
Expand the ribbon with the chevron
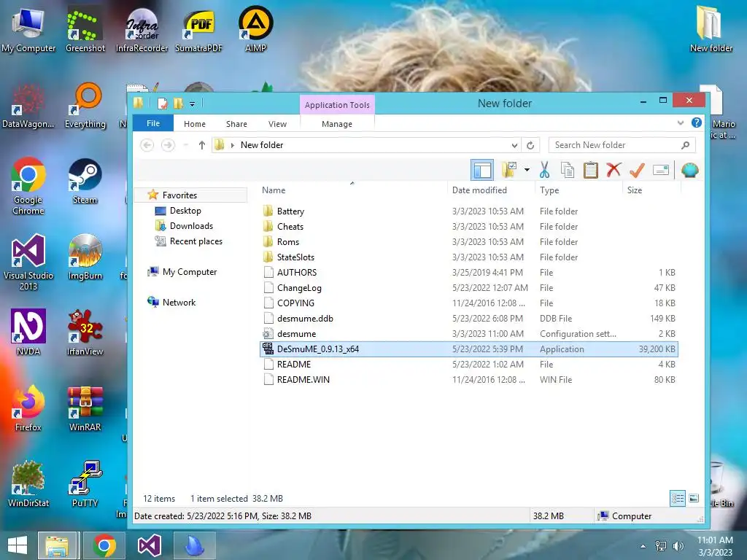click(681, 122)
